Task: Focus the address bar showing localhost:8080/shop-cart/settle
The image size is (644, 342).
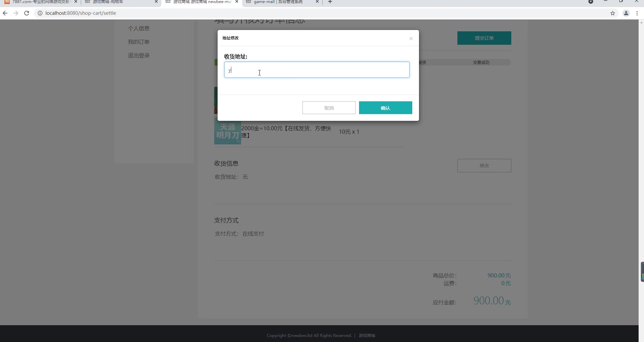Action: [80, 13]
